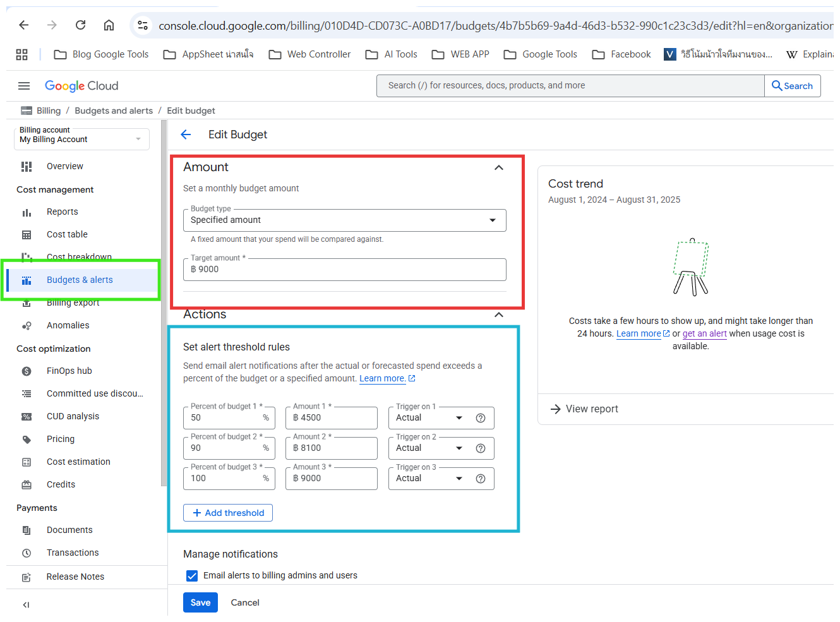
Task: Click the Cost table grid icon
Action: pyautogui.click(x=27, y=235)
